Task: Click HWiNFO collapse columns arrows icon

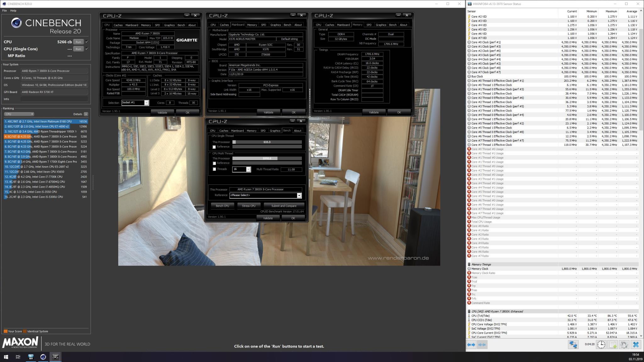Action: [482, 345]
